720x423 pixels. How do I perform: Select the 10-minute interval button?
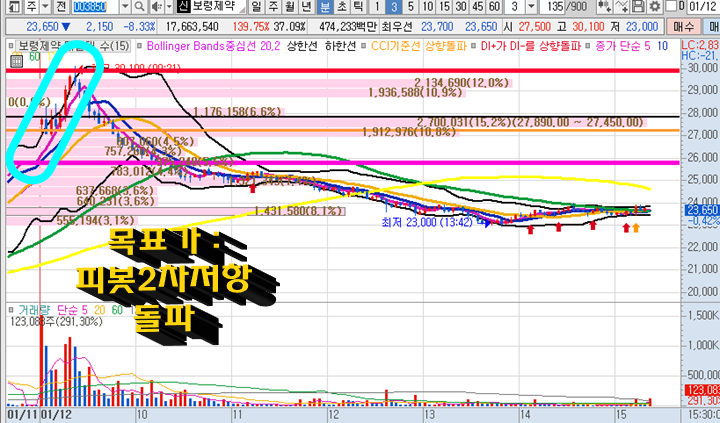pyautogui.click(x=428, y=6)
